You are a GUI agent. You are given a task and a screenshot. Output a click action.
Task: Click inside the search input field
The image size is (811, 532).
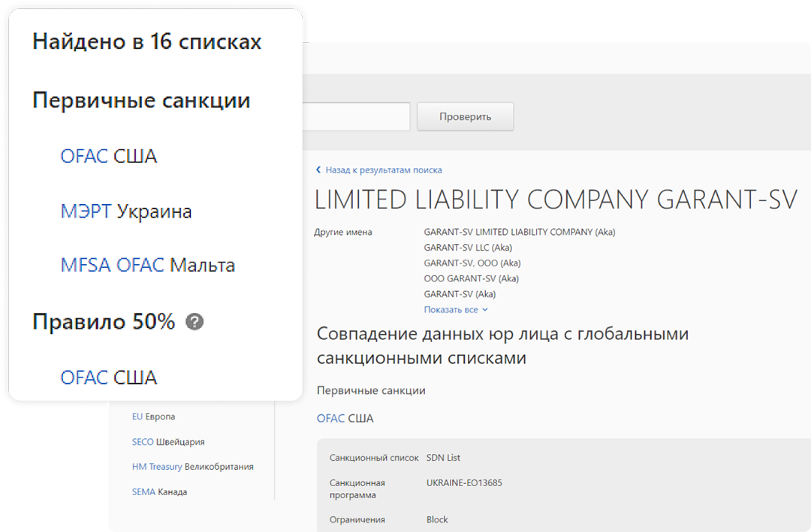(360, 116)
